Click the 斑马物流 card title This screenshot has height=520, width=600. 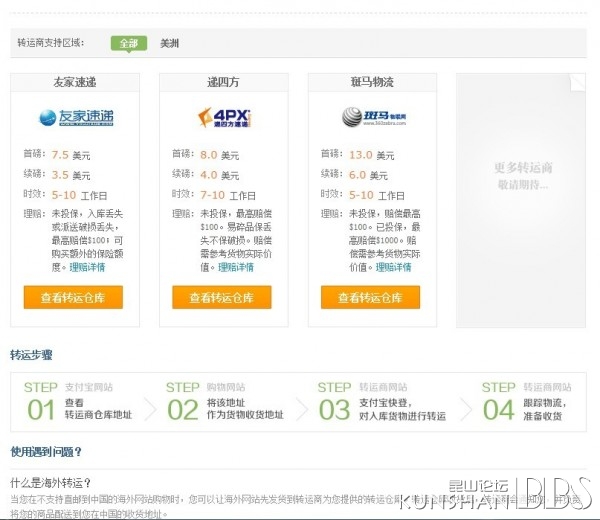(372, 82)
